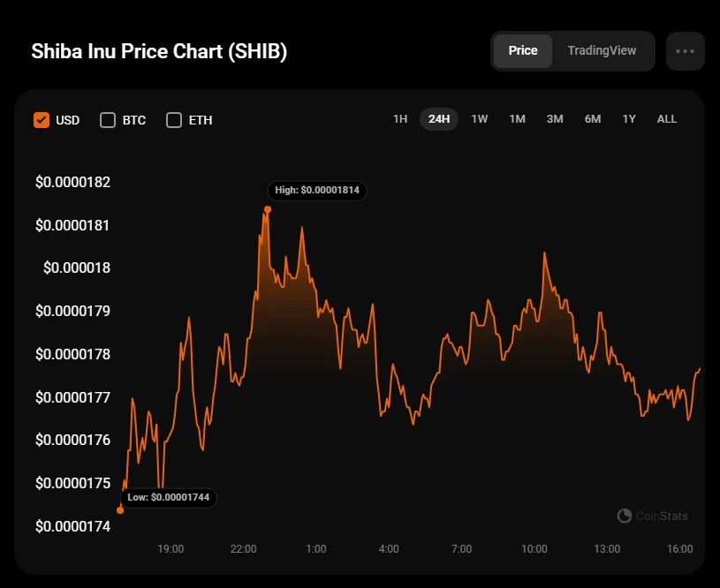
Task: Open the three-dot more options menu
Action: click(685, 51)
